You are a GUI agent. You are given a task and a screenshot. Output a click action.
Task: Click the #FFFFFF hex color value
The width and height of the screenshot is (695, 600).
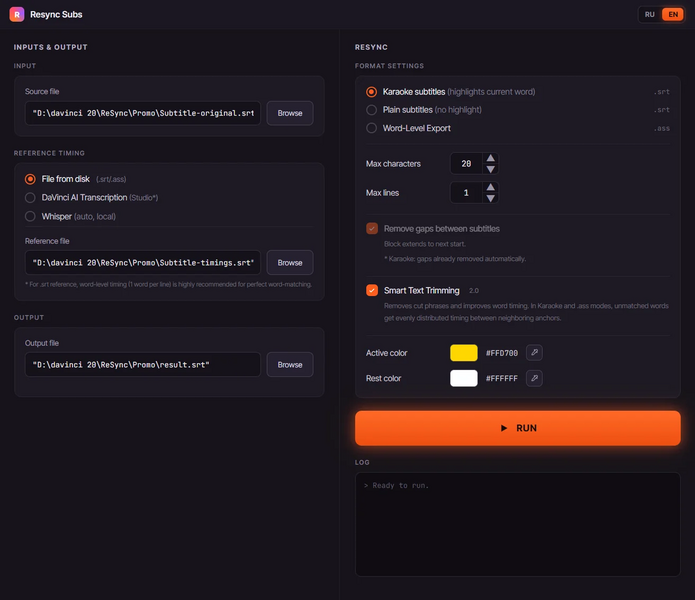tap(502, 378)
